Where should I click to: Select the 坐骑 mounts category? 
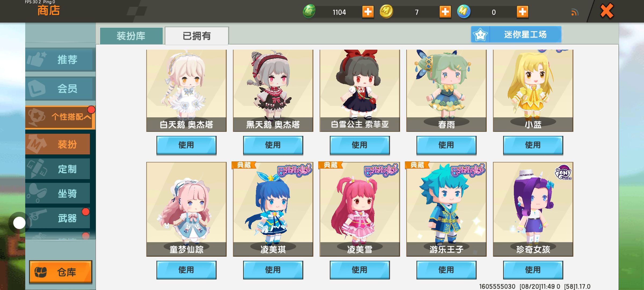(x=58, y=193)
